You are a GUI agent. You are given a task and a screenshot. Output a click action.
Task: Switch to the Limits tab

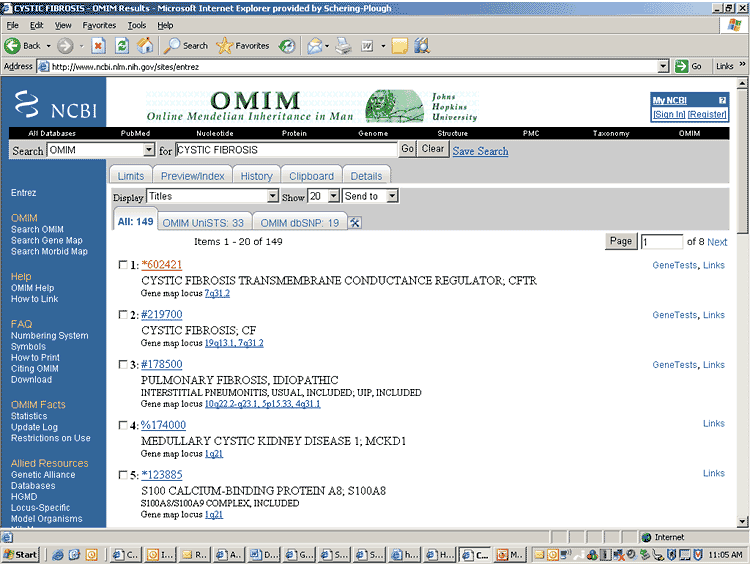(x=131, y=176)
